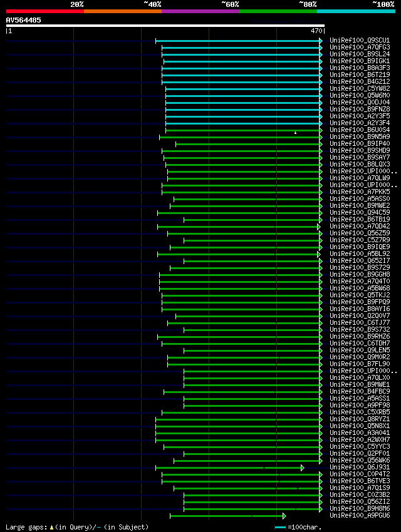Open hit UniRef100_Q6J931

tap(360, 467)
